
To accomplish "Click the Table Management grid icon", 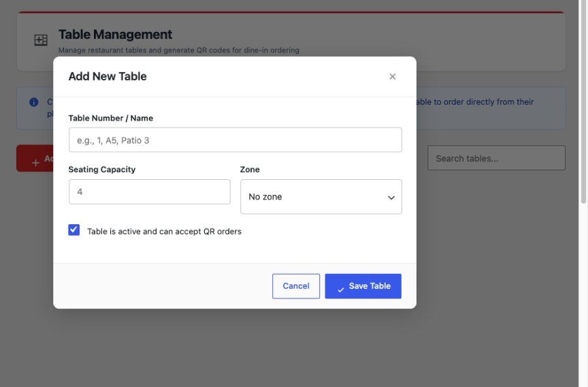I will pyautogui.click(x=41, y=40).
